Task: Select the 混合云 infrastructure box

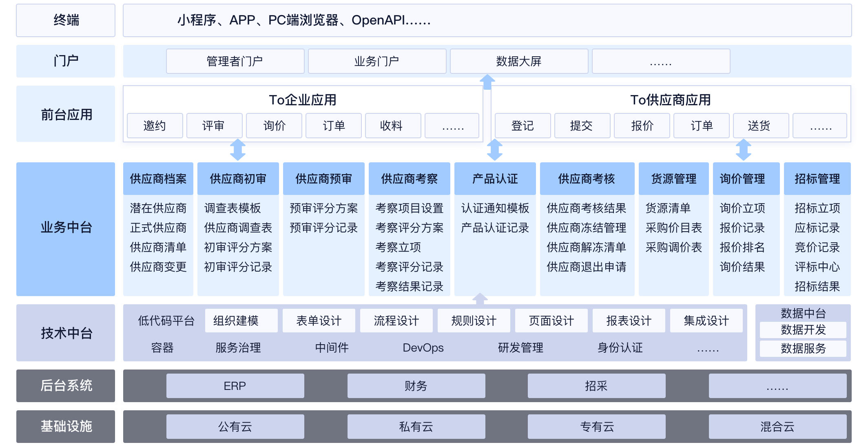Action: click(x=778, y=427)
